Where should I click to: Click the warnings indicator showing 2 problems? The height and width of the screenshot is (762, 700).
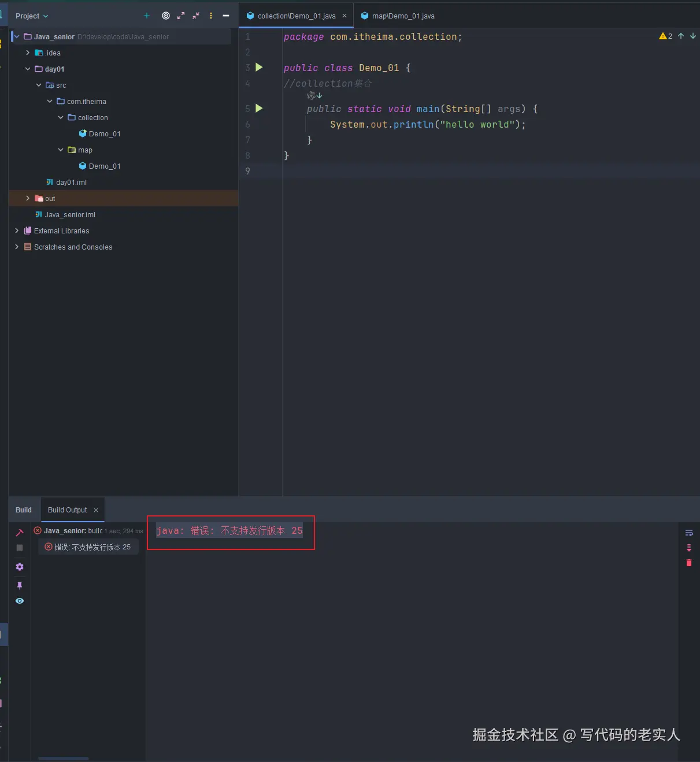[x=666, y=36]
